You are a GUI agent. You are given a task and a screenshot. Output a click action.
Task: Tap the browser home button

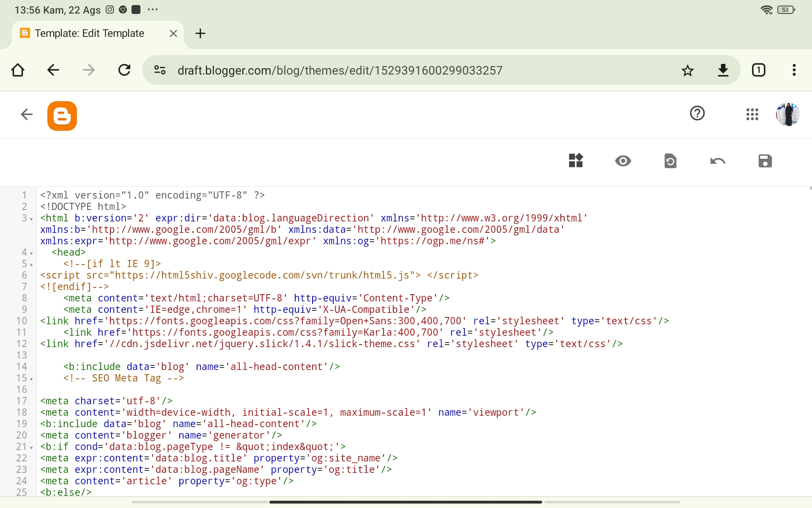(x=18, y=70)
